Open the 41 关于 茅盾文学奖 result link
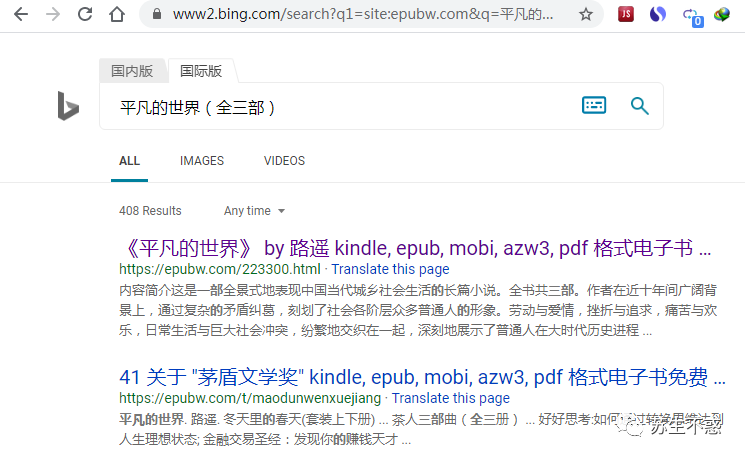The height and width of the screenshot is (458, 745). pyautogui.click(x=422, y=377)
